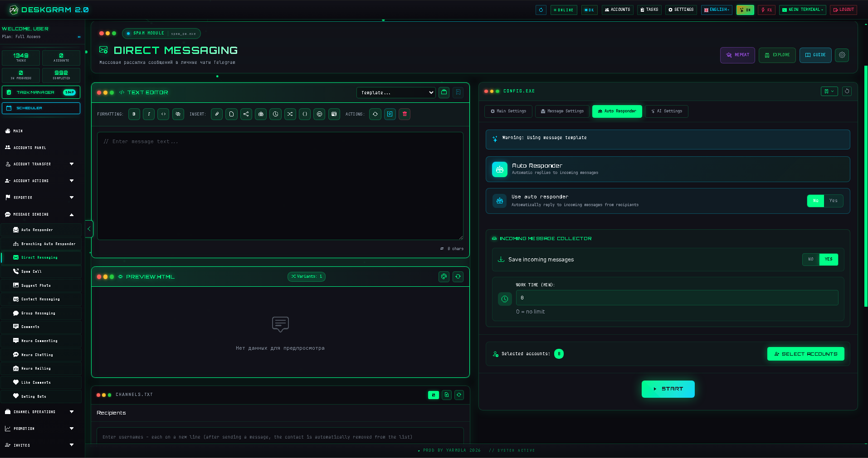Image resolution: width=868 pixels, height=458 pixels.
Task: Click the stacked-layers icon next to the Template dropdown
Action: (444, 92)
